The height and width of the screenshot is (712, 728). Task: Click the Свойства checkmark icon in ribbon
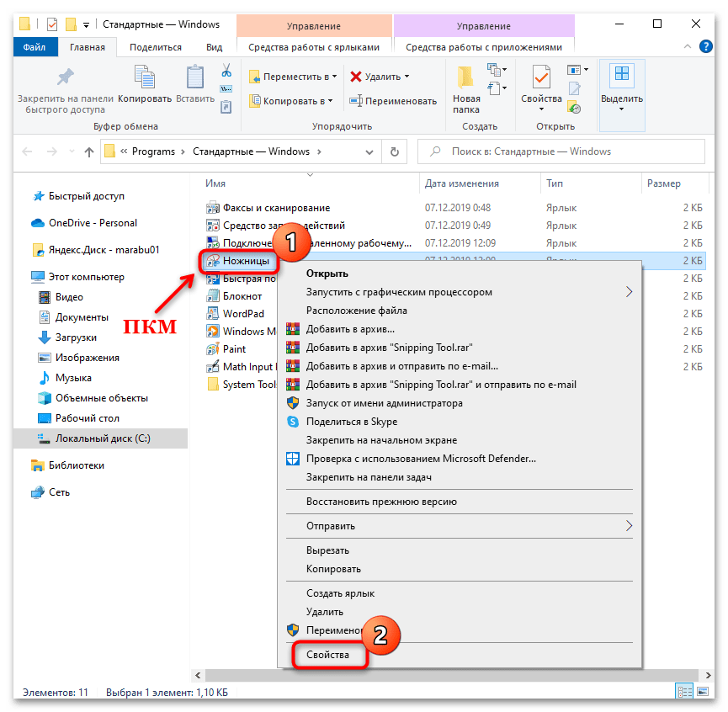[x=541, y=78]
